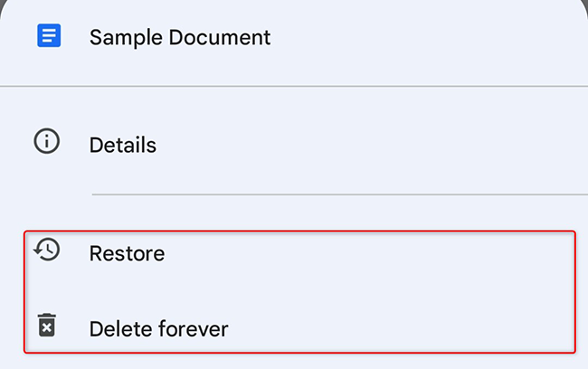This screenshot has height=369, width=588.
Task: Permanently delete the Sample Document
Action: pyautogui.click(x=158, y=328)
